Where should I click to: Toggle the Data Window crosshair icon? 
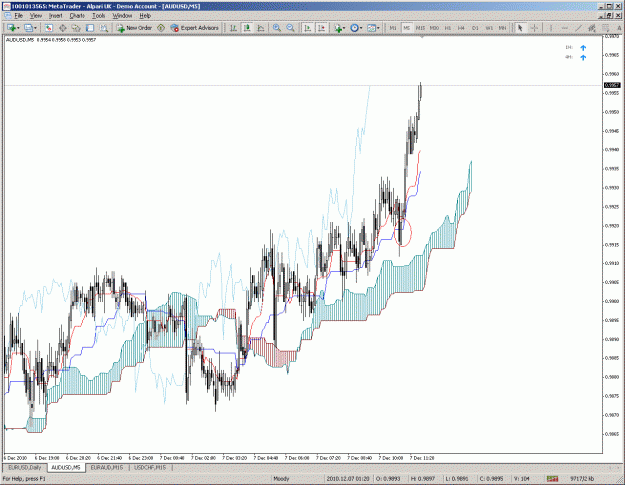click(x=63, y=28)
